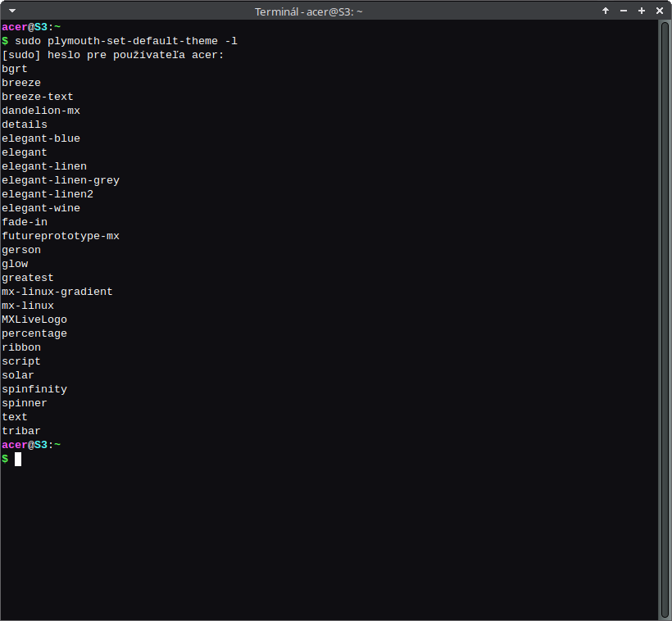Click the 'breeze' theme line
672x621 pixels.
click(x=21, y=83)
